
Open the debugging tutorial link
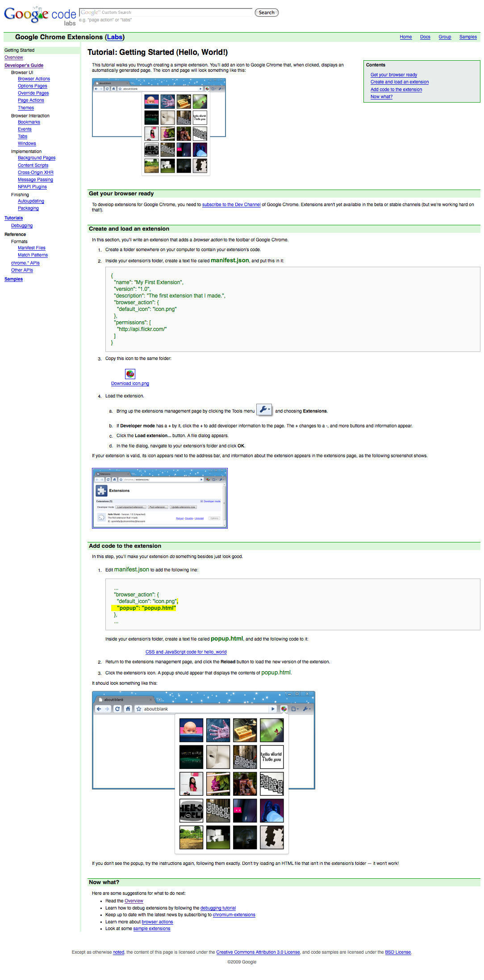coord(218,908)
